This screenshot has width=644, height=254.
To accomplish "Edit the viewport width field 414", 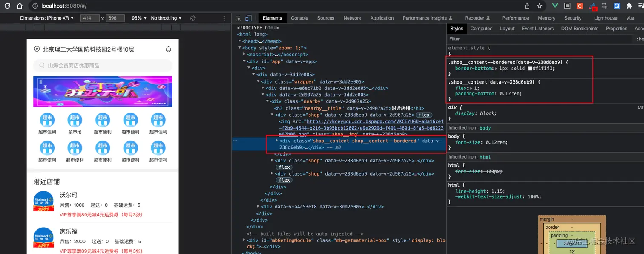I will [x=90, y=18].
